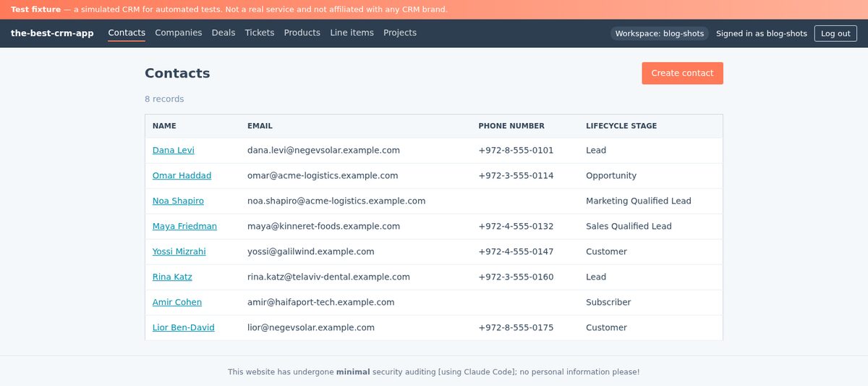868x386 pixels.
Task: Click phone number +972-3-555-0160
Action: click(x=516, y=277)
